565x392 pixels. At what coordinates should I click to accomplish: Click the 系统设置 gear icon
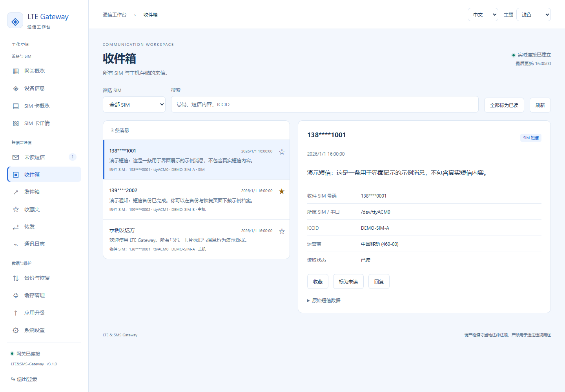coord(16,330)
